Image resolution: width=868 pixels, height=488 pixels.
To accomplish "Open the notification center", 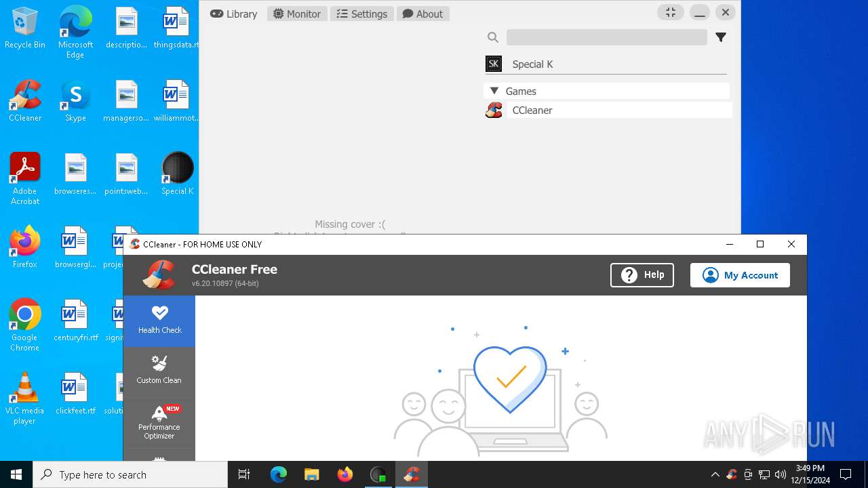I will [846, 474].
